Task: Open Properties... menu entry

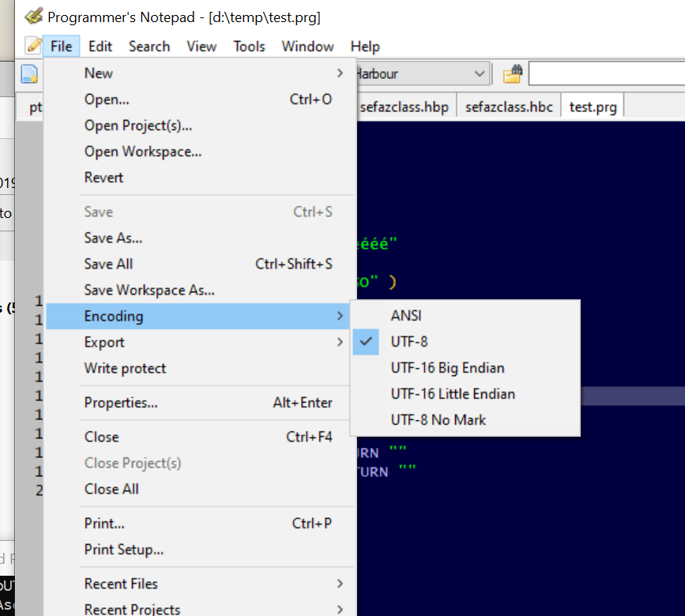Action: [198, 403]
